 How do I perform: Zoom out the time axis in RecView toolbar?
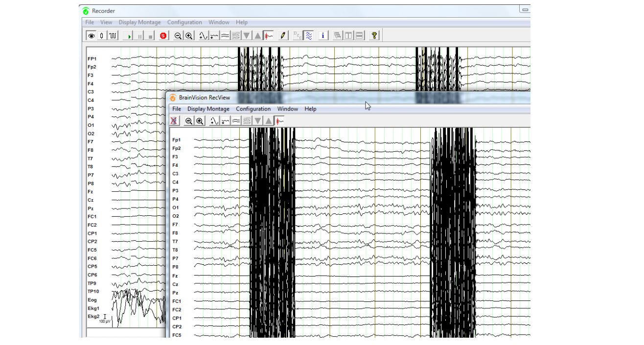click(x=189, y=121)
